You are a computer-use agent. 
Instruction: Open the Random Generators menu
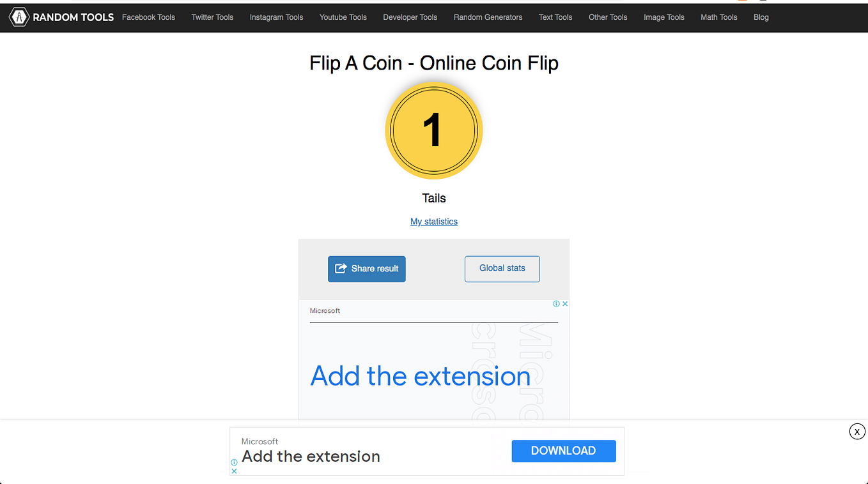pos(488,17)
